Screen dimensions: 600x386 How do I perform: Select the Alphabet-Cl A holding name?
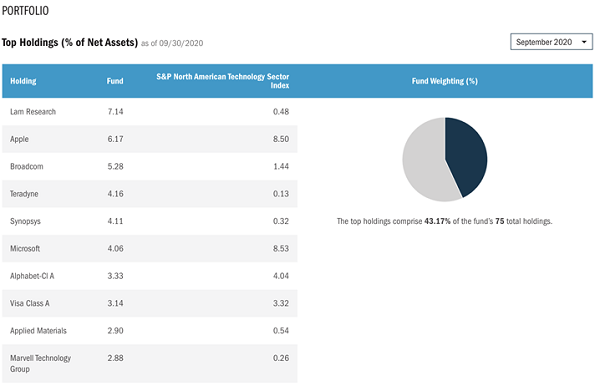(x=32, y=276)
